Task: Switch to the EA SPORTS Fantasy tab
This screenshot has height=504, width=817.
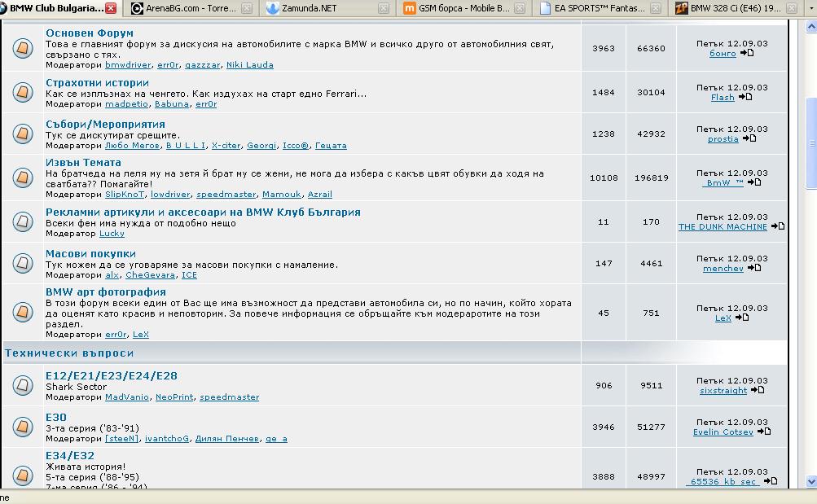Action: pos(600,8)
